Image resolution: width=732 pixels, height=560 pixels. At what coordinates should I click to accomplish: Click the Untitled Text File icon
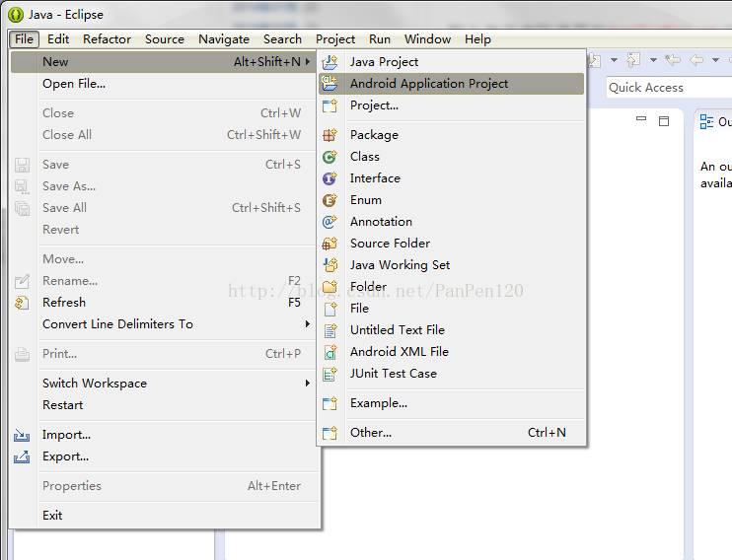pos(329,330)
